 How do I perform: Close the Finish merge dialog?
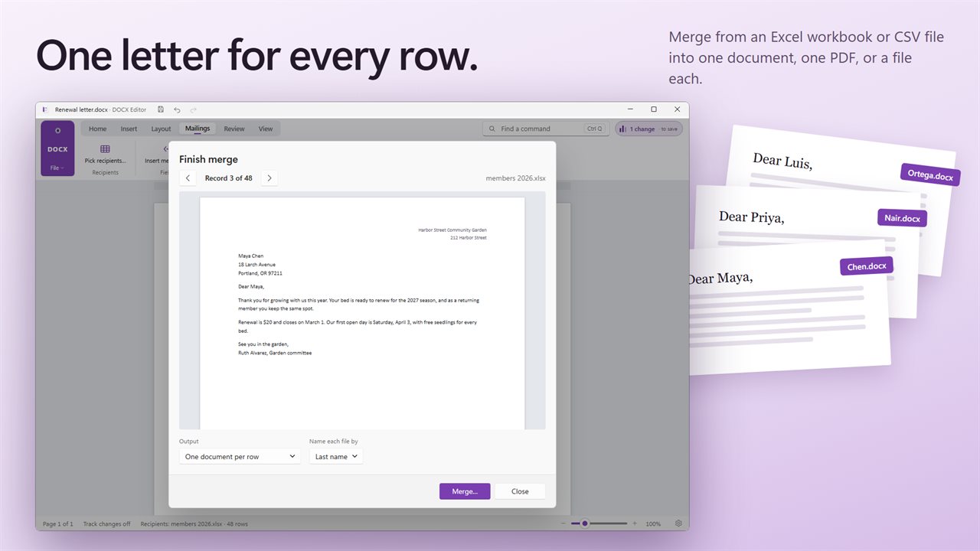(x=520, y=491)
